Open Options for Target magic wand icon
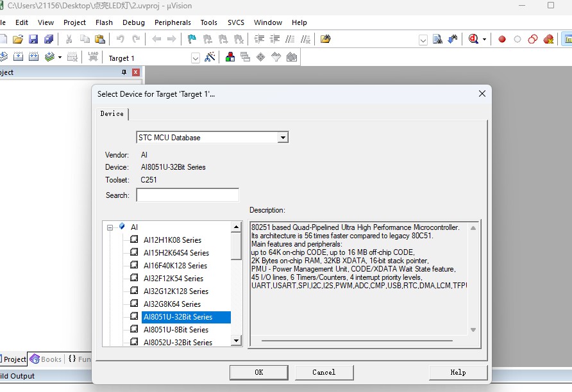This screenshot has height=392, width=572. click(x=210, y=58)
